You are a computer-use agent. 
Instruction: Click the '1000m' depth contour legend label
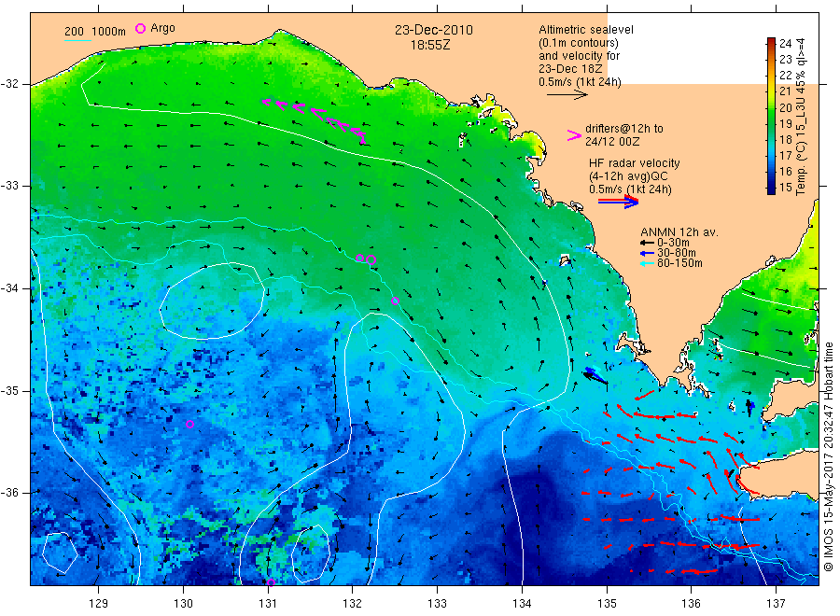108,32
